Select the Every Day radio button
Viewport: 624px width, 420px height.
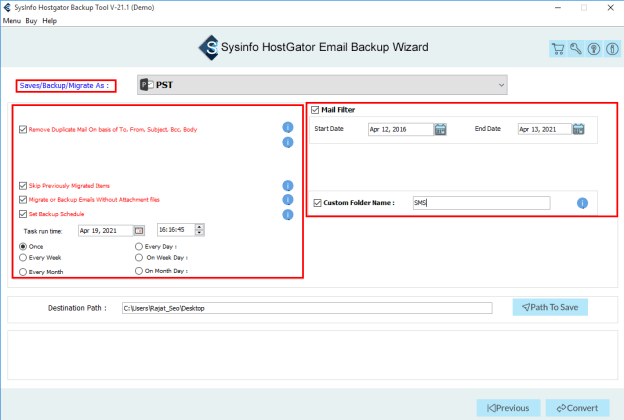[139, 246]
